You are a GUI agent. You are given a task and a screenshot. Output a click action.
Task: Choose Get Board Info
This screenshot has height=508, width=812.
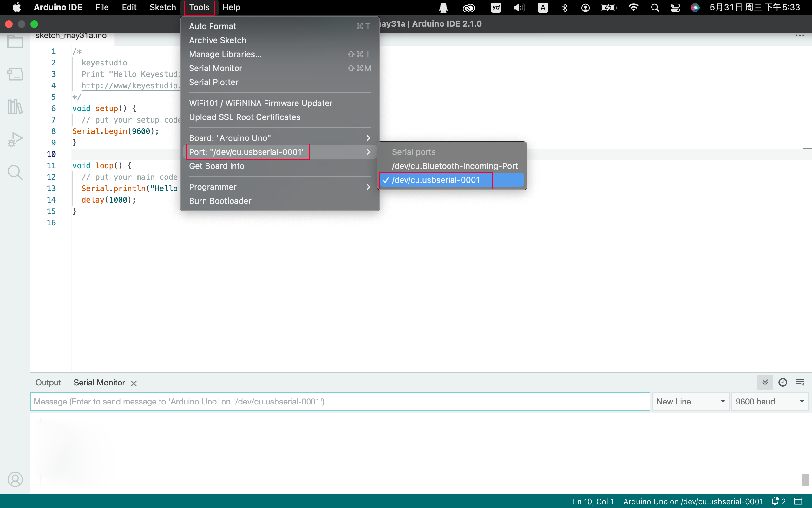tap(280, 166)
